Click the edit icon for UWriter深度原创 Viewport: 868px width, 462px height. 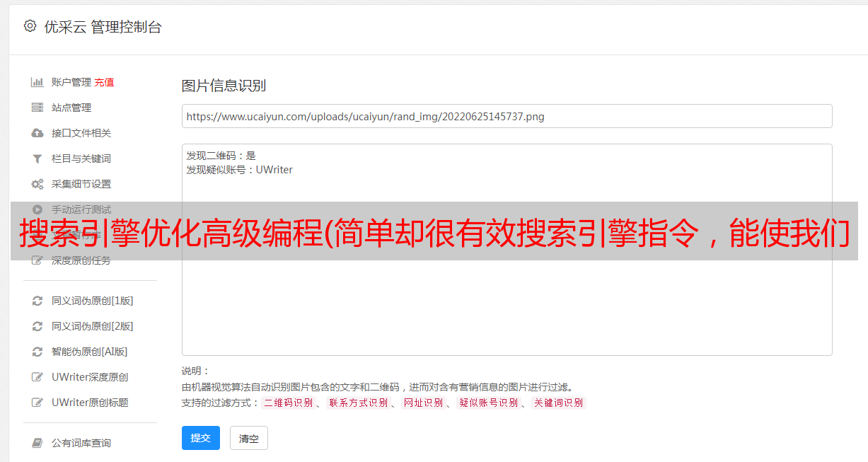(x=37, y=377)
